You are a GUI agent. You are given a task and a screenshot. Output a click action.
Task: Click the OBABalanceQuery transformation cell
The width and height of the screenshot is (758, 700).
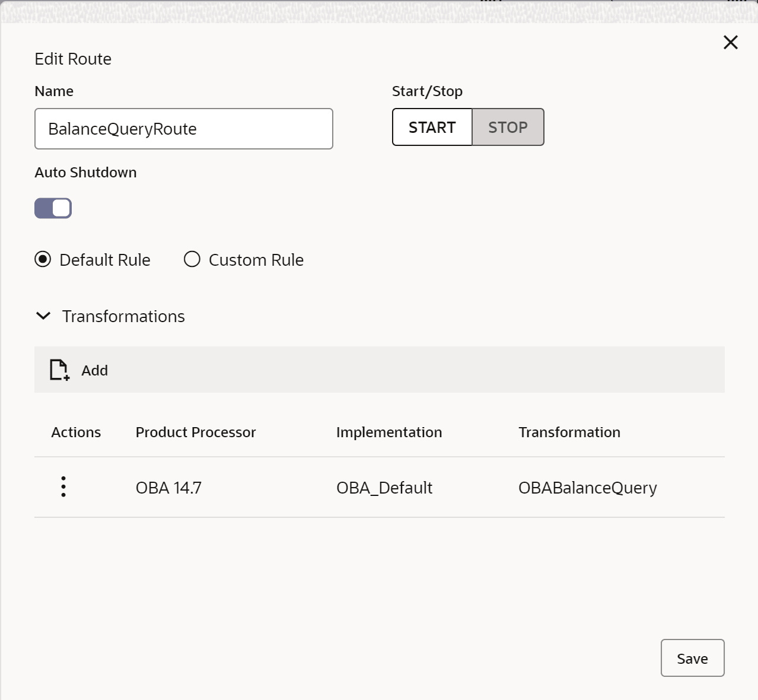click(x=587, y=488)
